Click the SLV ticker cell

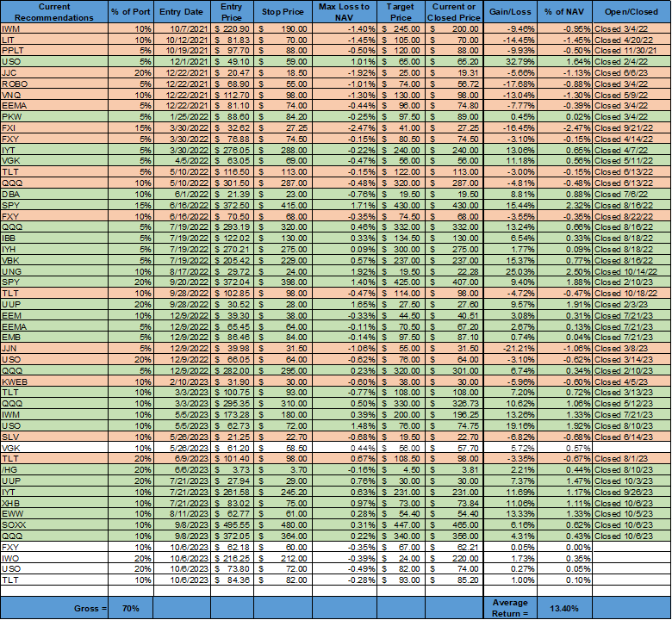54,437
